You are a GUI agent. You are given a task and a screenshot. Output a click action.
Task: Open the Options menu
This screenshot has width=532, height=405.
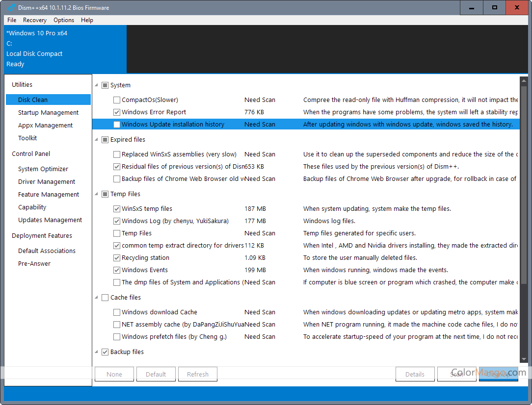click(x=64, y=20)
